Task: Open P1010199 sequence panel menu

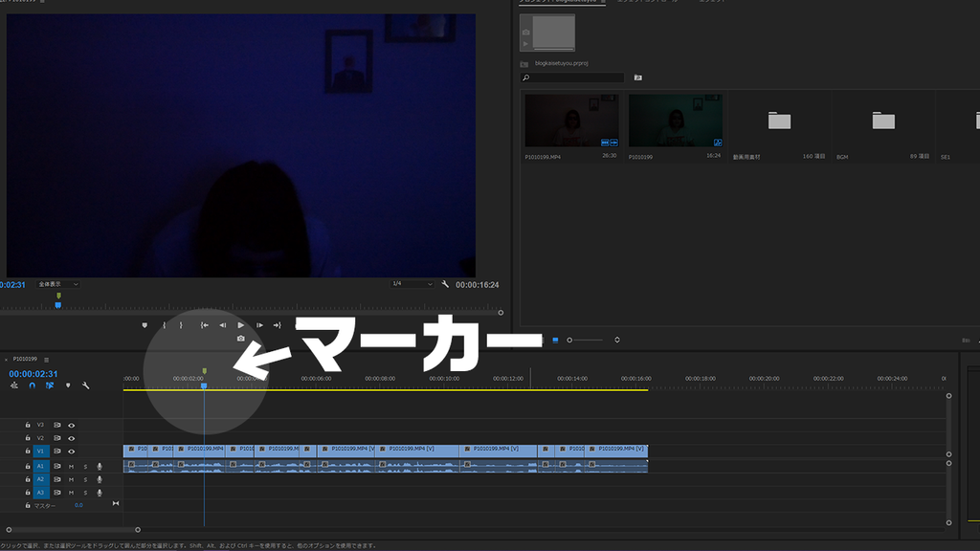Action: [x=46, y=360]
